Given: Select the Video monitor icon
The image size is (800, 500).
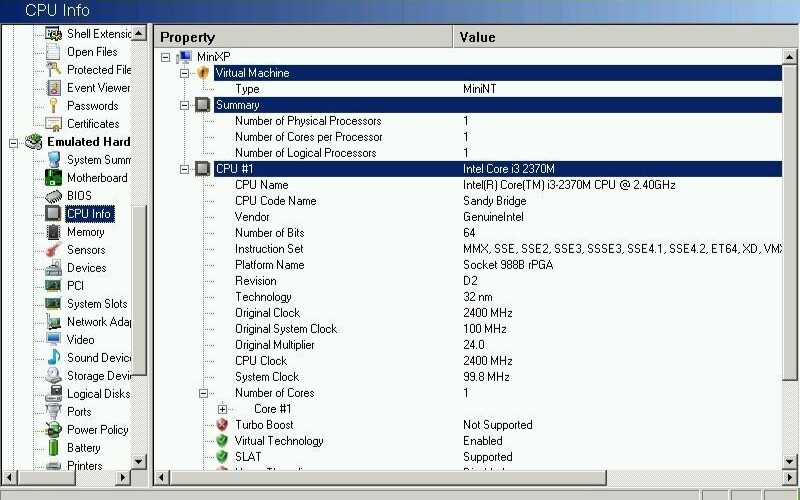Looking at the screenshot, I should click(x=53, y=340).
